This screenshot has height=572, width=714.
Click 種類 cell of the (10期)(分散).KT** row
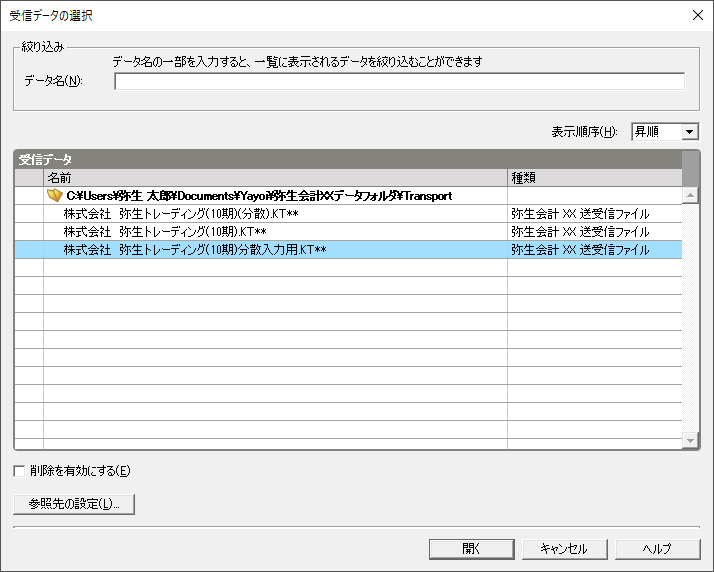point(595,214)
